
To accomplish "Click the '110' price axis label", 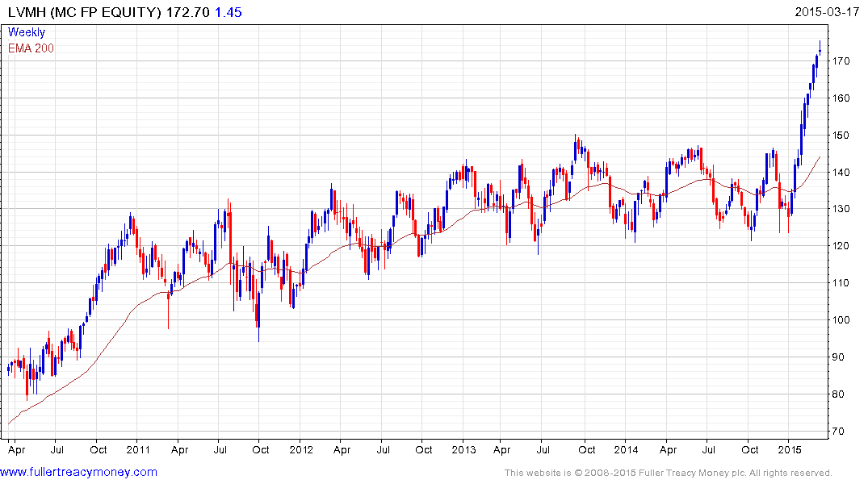I will (x=841, y=283).
